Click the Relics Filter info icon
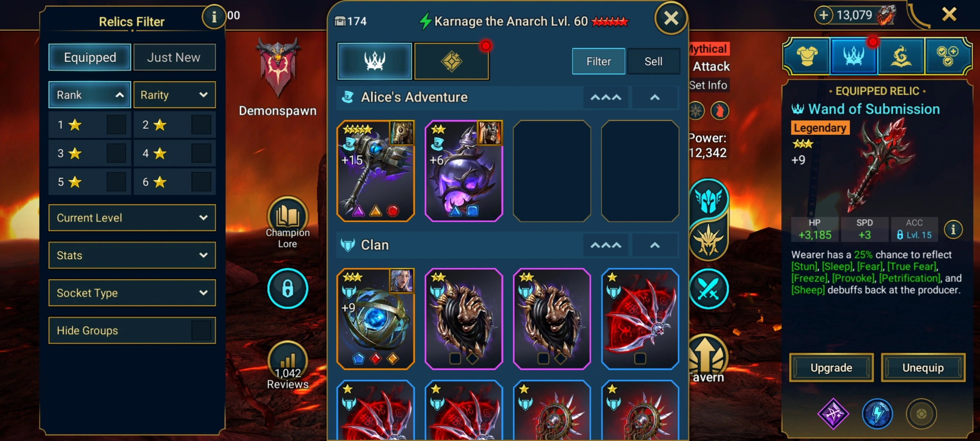 (214, 17)
